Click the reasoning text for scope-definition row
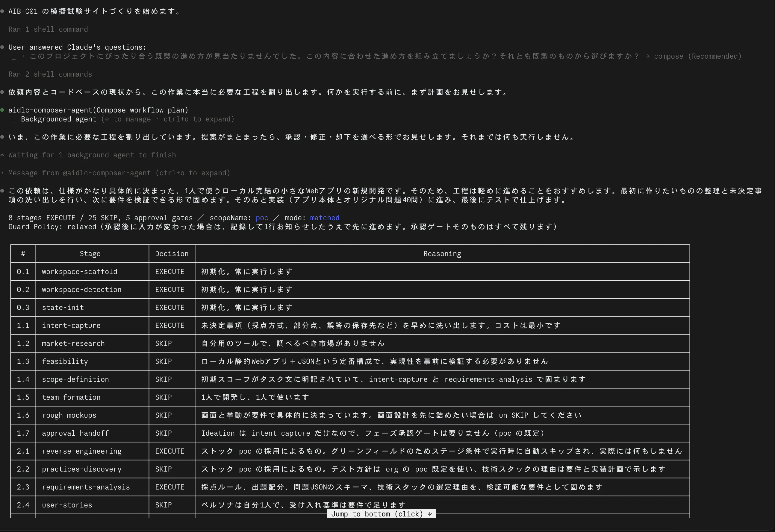 click(x=394, y=379)
